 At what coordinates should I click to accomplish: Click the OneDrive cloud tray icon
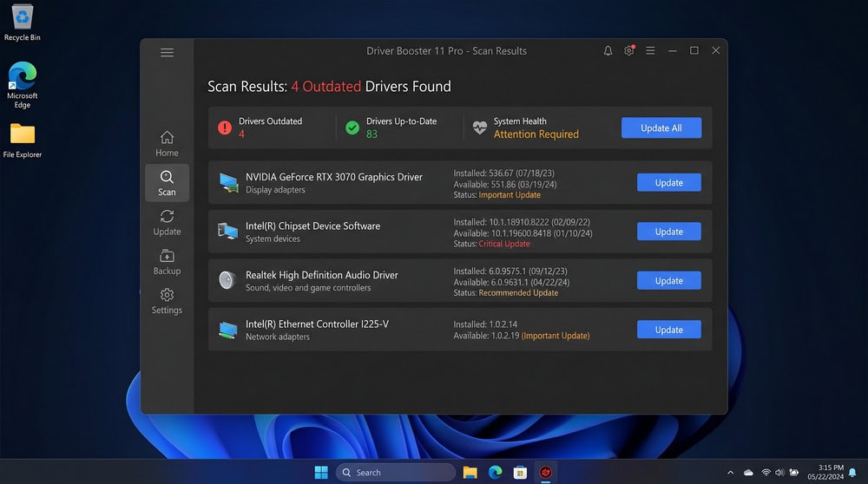[x=748, y=473]
